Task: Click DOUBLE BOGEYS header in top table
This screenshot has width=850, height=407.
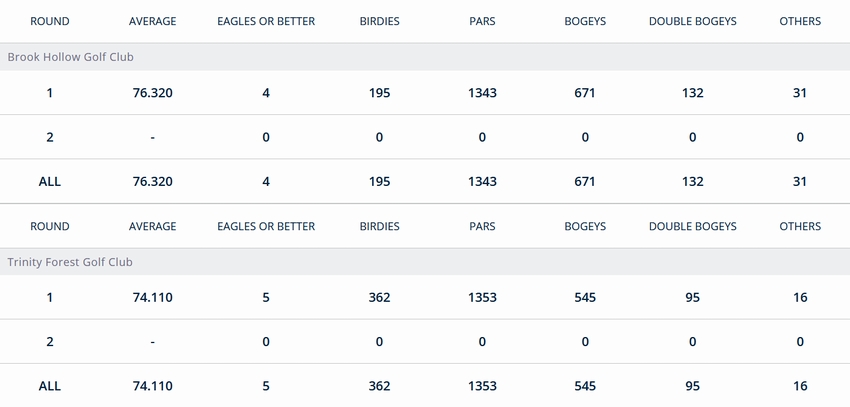Action: 693,22
